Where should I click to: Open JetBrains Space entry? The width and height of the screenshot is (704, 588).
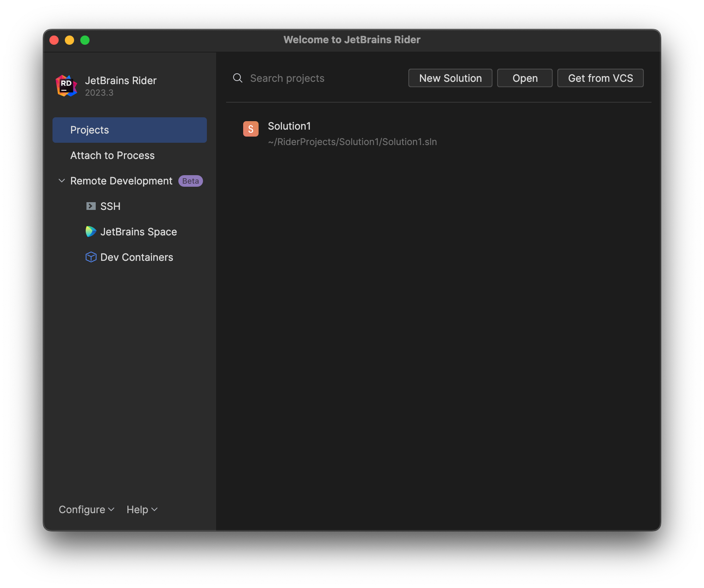coord(130,232)
